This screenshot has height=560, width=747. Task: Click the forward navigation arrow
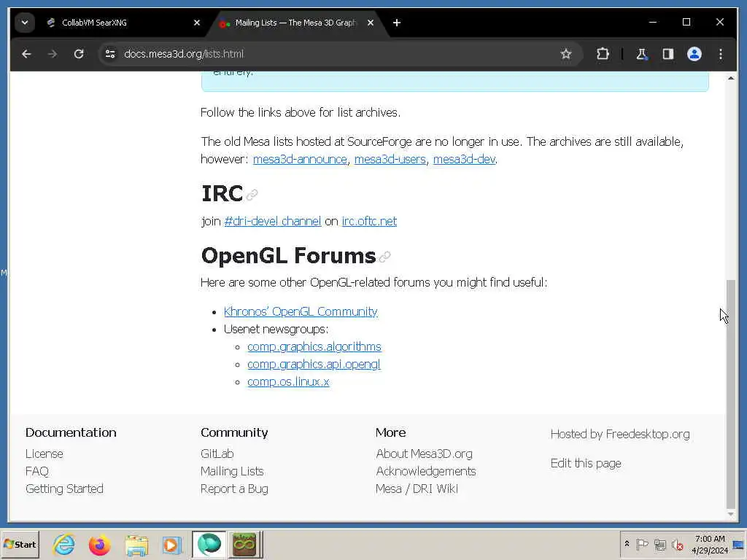53,54
